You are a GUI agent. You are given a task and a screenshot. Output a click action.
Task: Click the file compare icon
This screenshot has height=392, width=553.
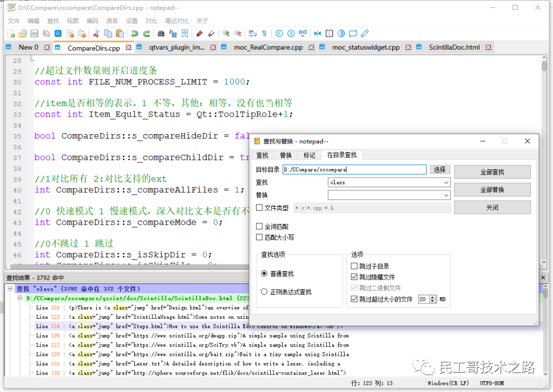(x=317, y=33)
